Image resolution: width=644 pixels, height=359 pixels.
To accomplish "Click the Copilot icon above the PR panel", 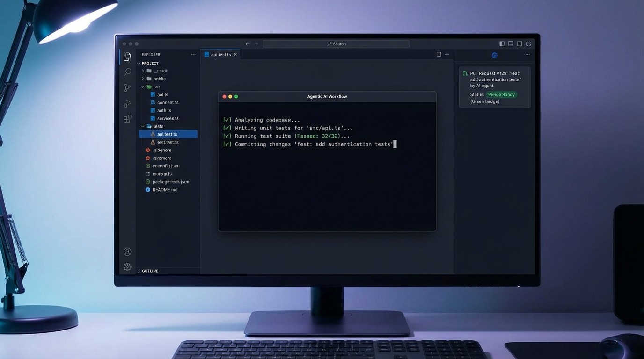I will pos(494,55).
